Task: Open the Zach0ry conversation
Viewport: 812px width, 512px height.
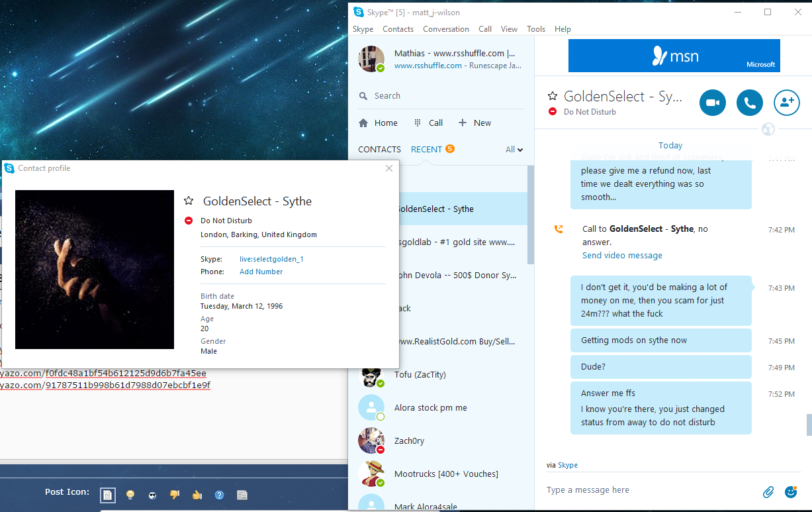Action: click(x=437, y=440)
